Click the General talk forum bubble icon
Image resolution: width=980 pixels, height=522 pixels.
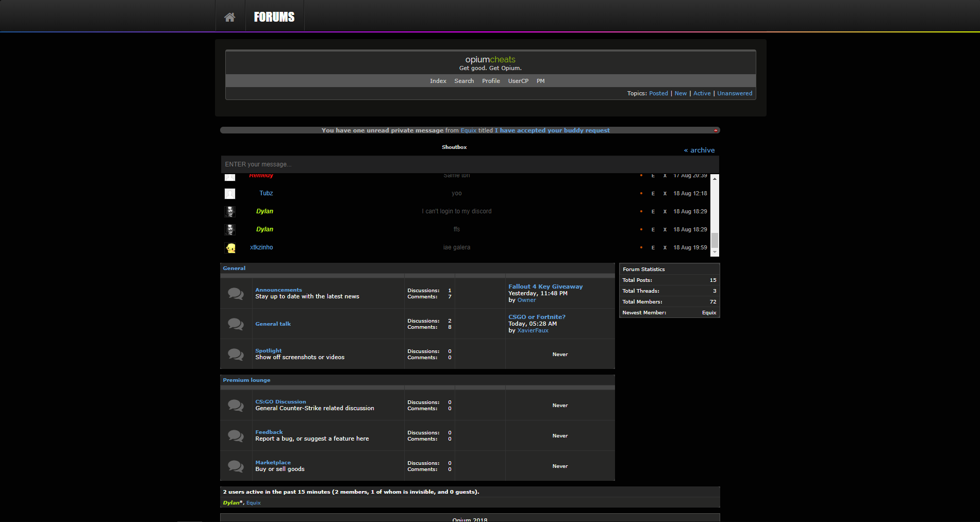(236, 324)
